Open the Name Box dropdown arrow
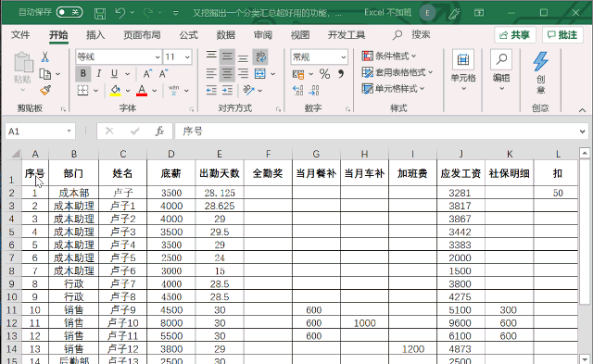593x364 pixels. pyautogui.click(x=69, y=131)
